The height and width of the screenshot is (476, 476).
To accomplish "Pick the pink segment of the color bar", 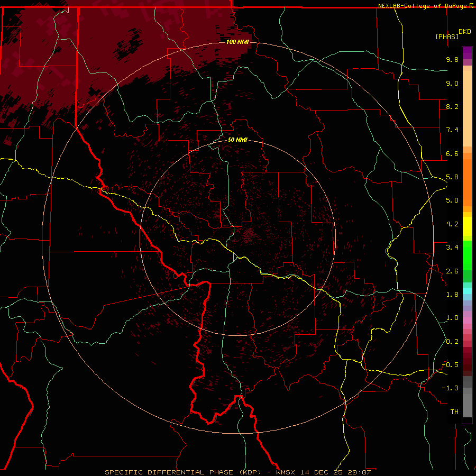I will (467, 321).
